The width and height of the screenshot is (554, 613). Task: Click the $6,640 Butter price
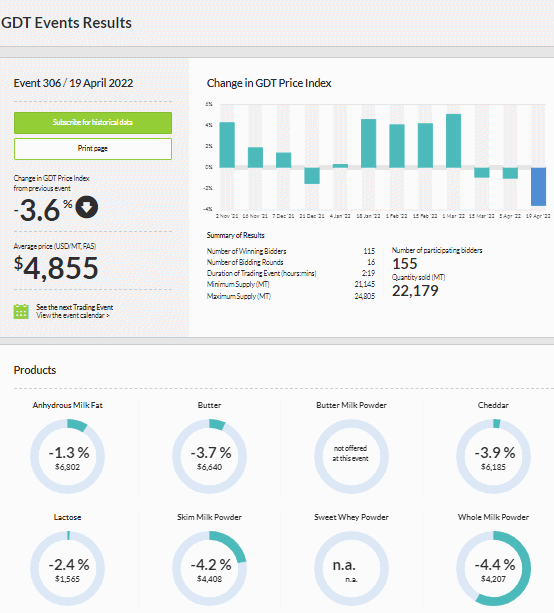pos(209,467)
